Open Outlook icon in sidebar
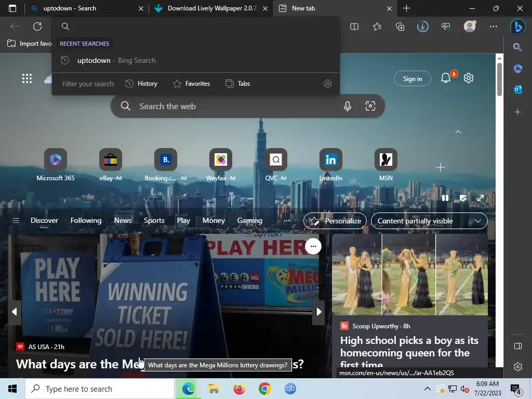This screenshot has width=532, height=399. point(518,89)
